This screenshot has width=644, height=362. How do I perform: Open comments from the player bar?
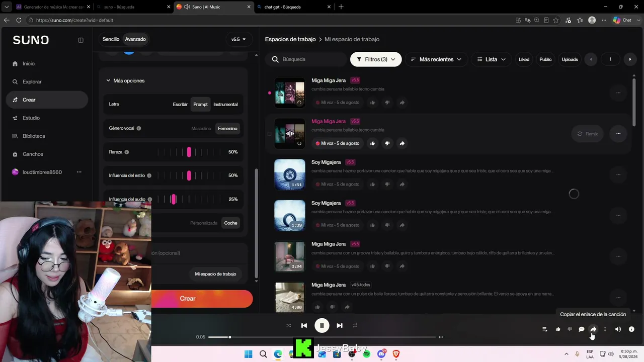coord(582,329)
